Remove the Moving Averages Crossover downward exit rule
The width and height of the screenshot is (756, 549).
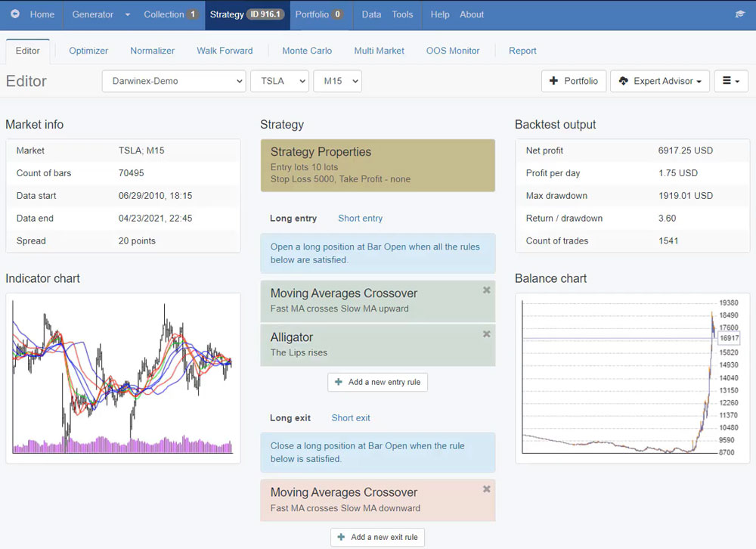tap(486, 489)
